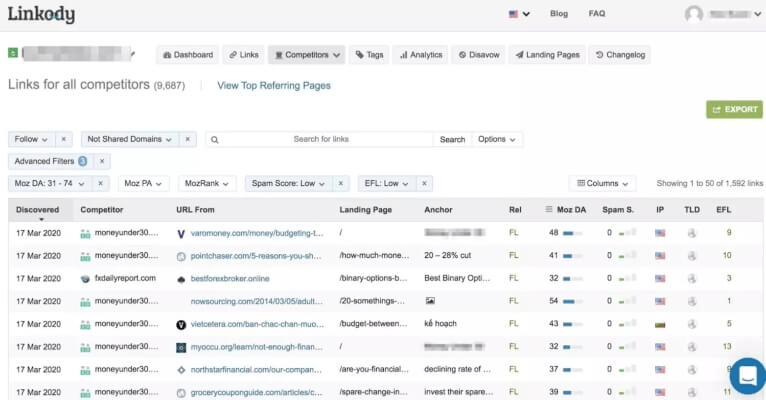Click the vietcetera favicon icon
Screen dimensions: 766x400
[x=181, y=325]
